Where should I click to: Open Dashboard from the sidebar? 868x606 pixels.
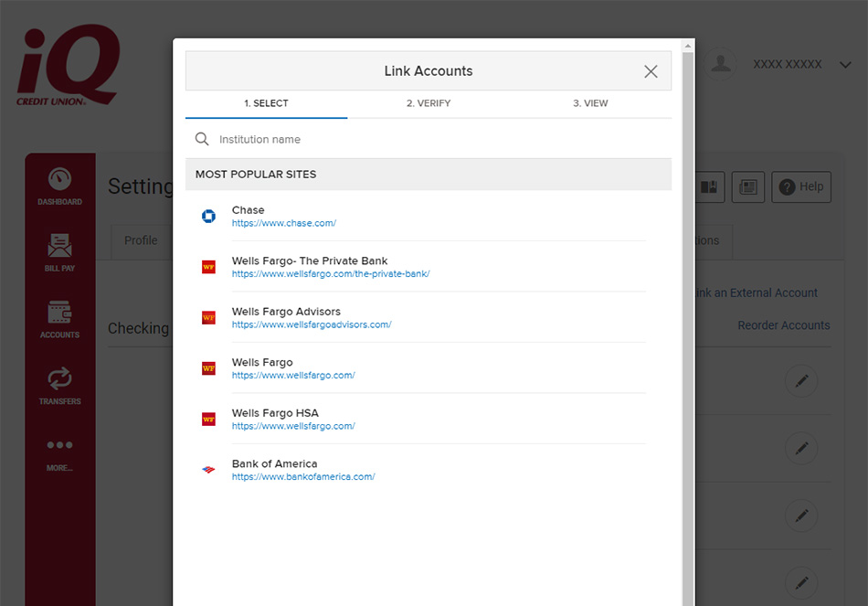[x=59, y=186]
